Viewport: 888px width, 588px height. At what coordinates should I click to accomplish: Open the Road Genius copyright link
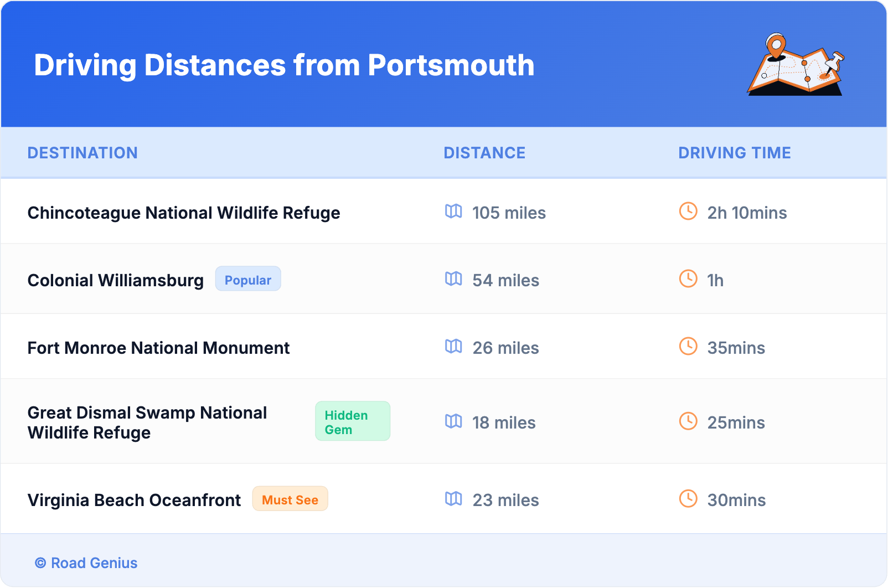[x=86, y=563]
